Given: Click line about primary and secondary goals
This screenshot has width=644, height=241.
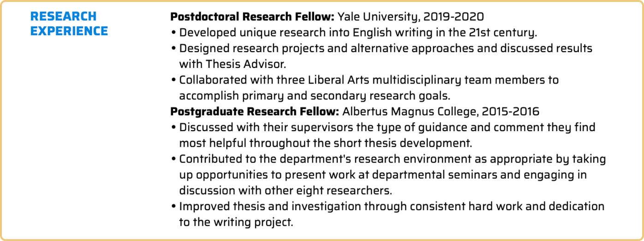Looking at the screenshot, I should (314, 96).
